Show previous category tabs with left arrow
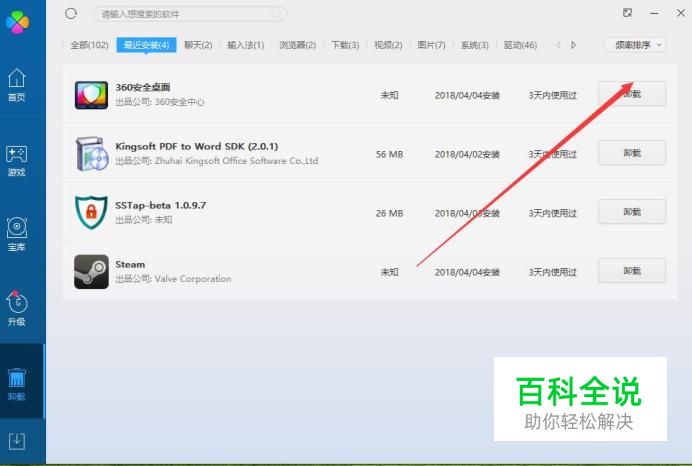 558,45
